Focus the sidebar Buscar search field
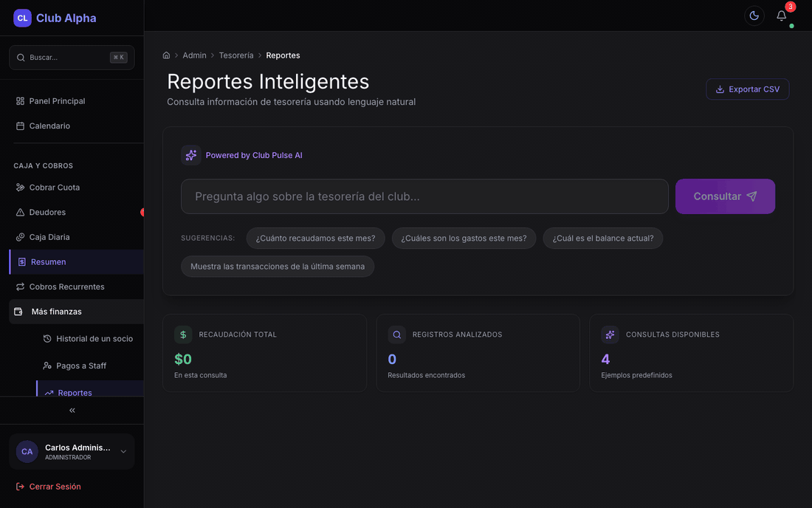Image resolution: width=812 pixels, height=508 pixels. click(x=72, y=58)
